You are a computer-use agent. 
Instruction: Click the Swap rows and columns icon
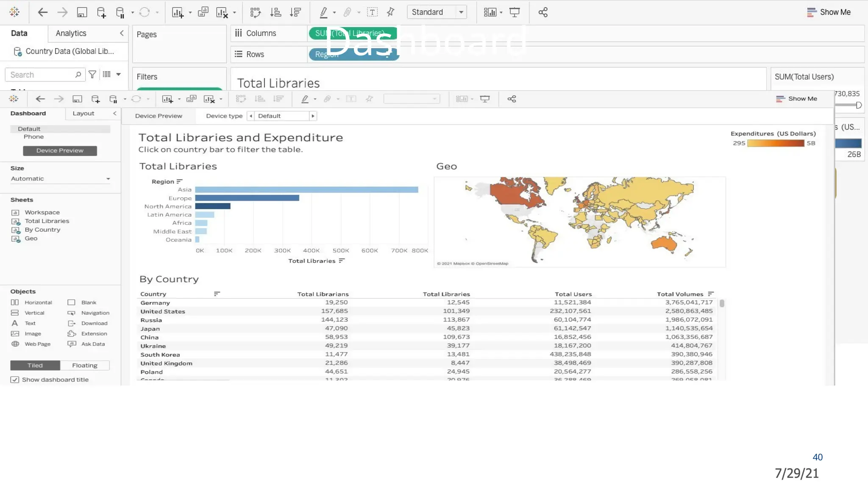pos(256,12)
